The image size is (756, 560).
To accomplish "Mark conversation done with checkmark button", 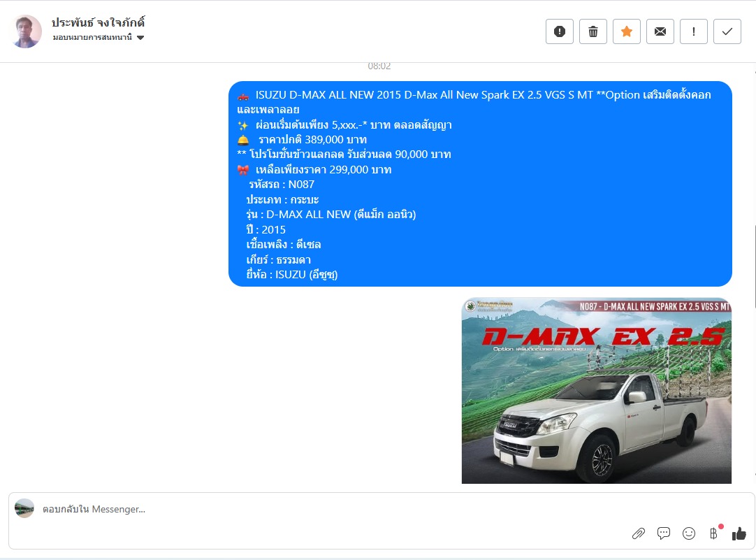I will [727, 31].
